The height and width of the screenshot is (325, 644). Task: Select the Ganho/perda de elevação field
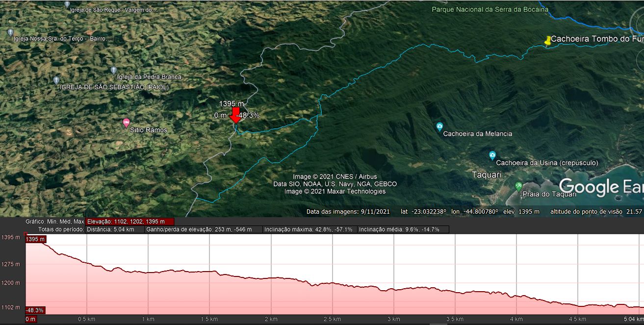(203, 229)
